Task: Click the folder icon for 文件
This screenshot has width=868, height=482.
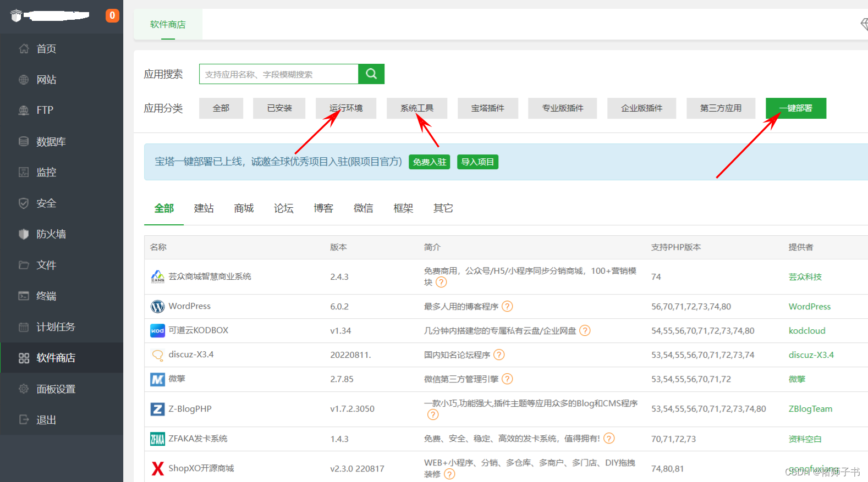Action: pos(24,265)
